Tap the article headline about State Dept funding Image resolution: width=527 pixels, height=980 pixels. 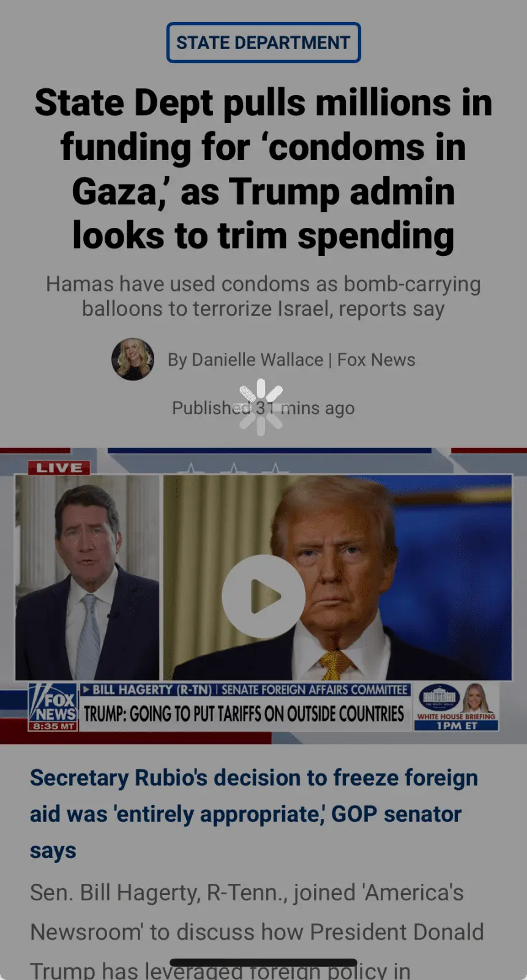(x=263, y=169)
